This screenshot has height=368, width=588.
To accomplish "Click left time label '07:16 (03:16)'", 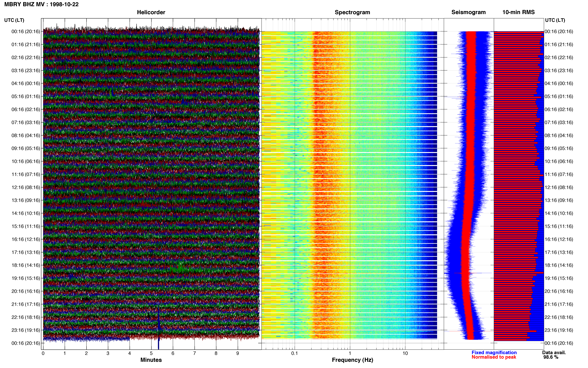I will [x=26, y=122].
